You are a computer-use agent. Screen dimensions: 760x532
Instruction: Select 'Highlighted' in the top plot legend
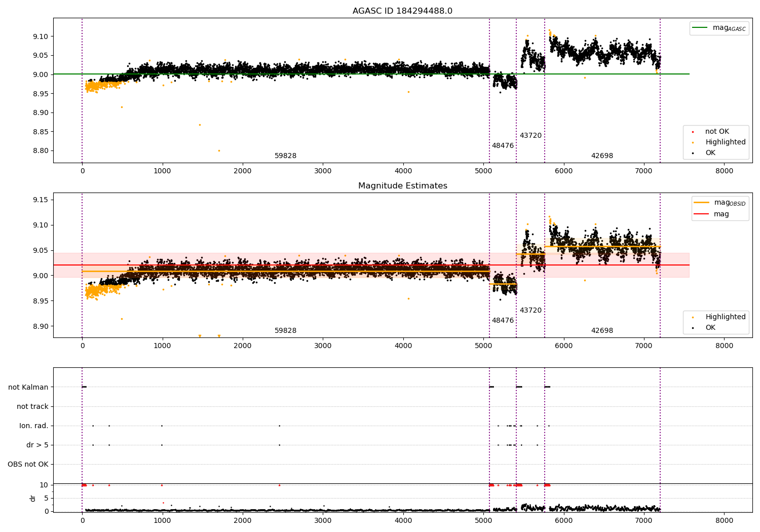pos(725,142)
